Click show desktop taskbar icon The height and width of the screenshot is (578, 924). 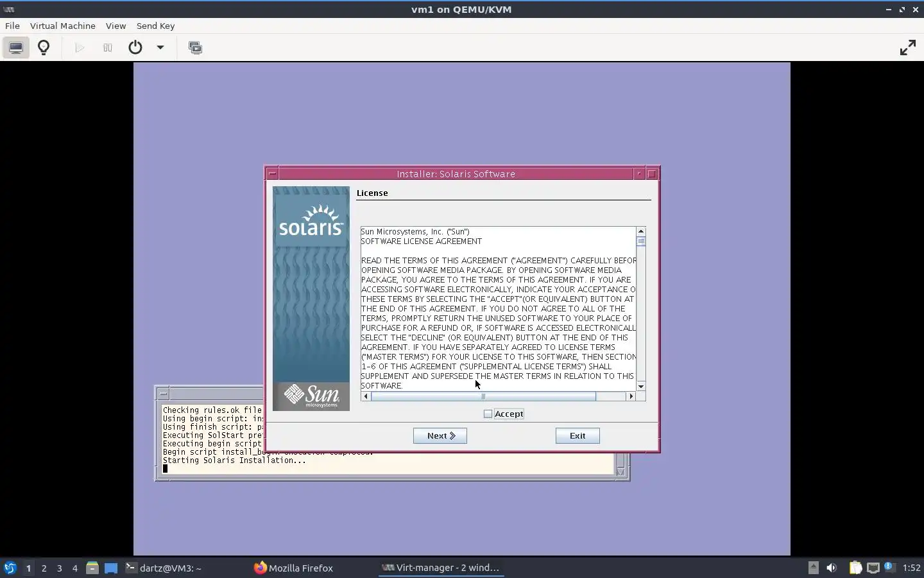point(111,568)
